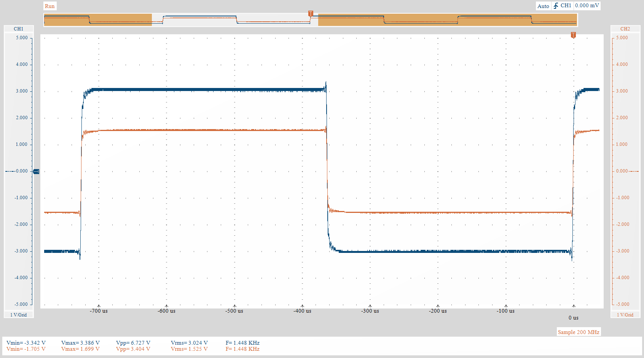The height and width of the screenshot is (358, 644).
Task: Click the Sample 200 MHz rate label
Action: (x=579, y=332)
